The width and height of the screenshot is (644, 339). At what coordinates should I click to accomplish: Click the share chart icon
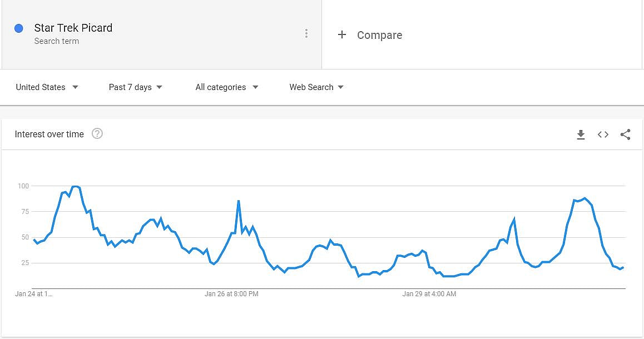[x=625, y=134]
